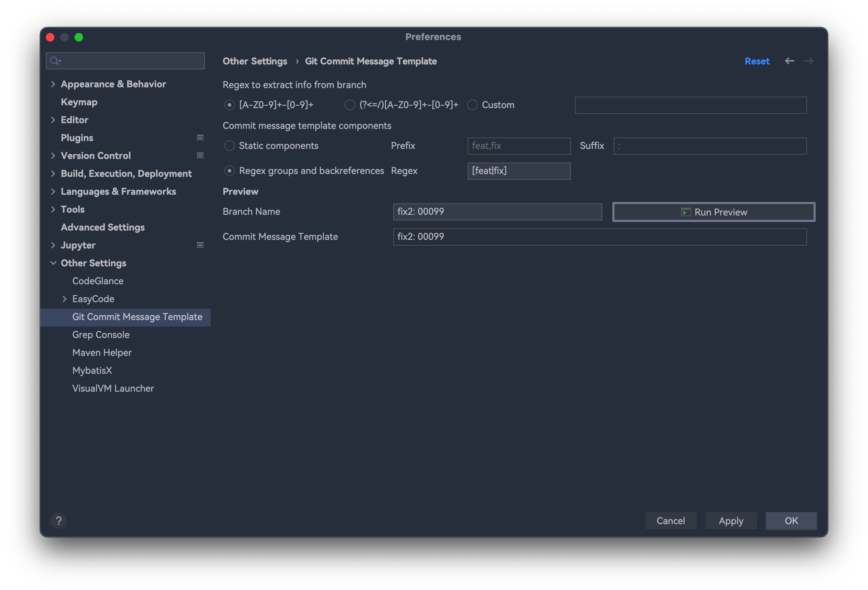The height and width of the screenshot is (590, 868).
Task: Click the Run Preview play icon
Action: point(685,212)
